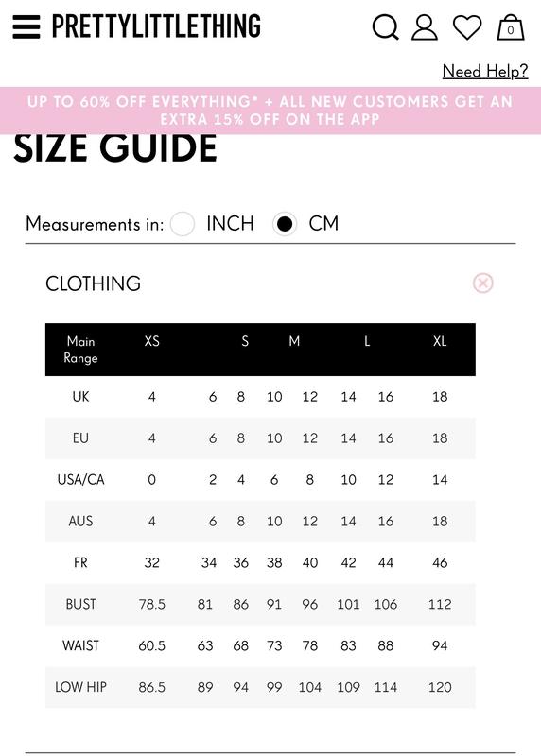Click the Main Range header cell

click(80, 350)
